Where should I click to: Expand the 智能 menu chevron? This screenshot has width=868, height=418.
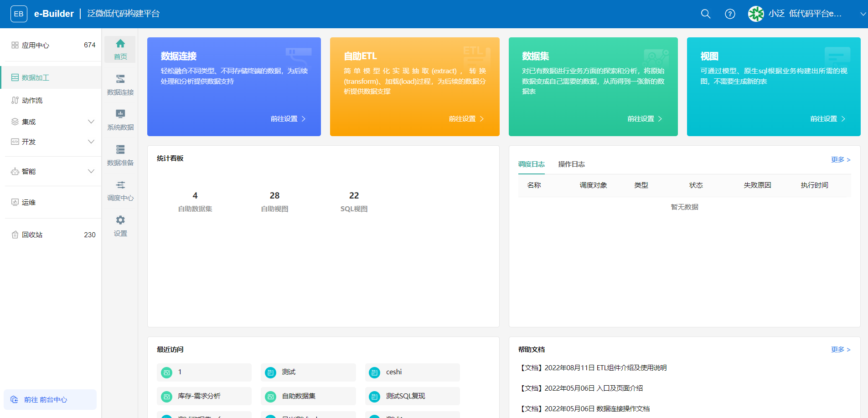pyautogui.click(x=91, y=171)
